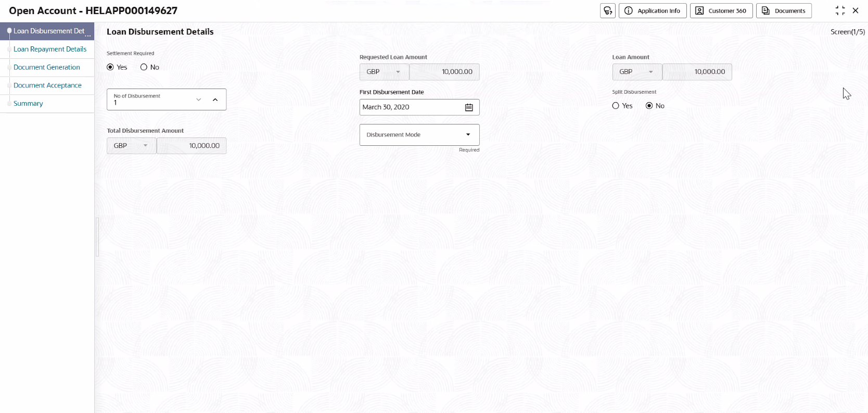The width and height of the screenshot is (868, 413).
Task: Open Requested Loan Amount currency dropdown
Action: [384, 72]
